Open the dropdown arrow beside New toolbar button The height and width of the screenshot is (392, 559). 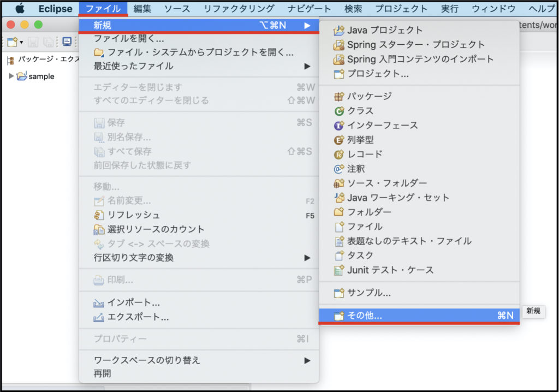tap(21, 43)
